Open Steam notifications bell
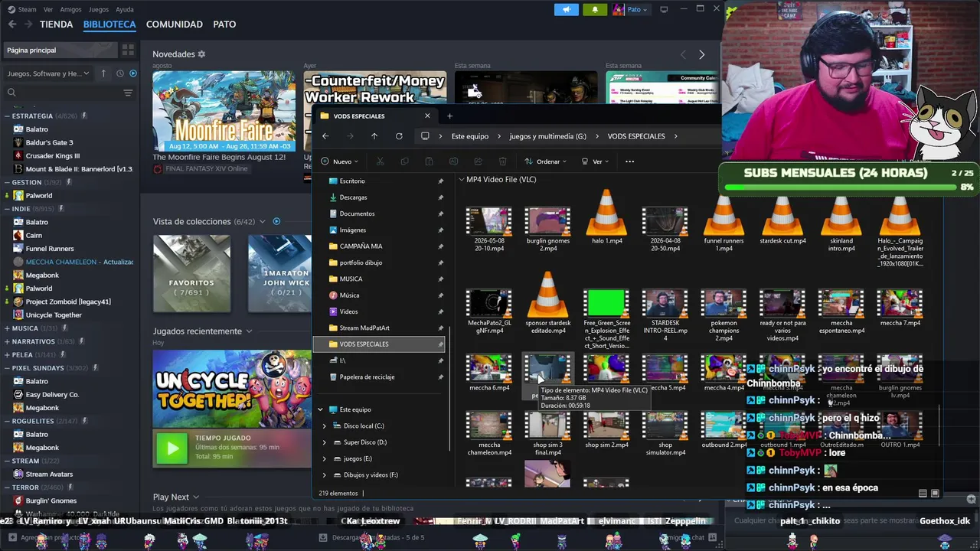This screenshot has height=551, width=980. (595, 9)
